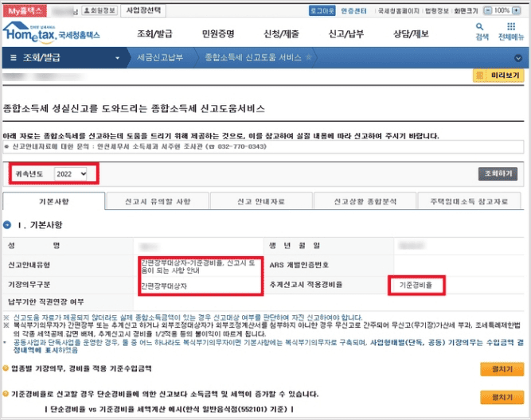
Task: Click the 조회하기 button
Action: coord(498,173)
